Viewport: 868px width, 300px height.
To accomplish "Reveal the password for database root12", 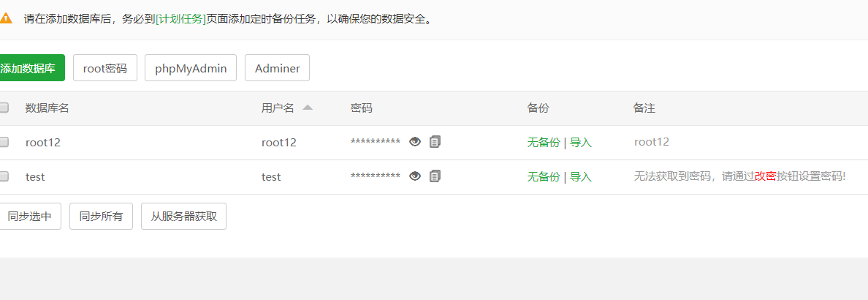I will click(x=414, y=142).
